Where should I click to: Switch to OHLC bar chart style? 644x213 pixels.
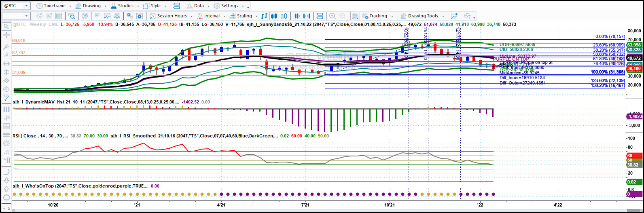264,16
